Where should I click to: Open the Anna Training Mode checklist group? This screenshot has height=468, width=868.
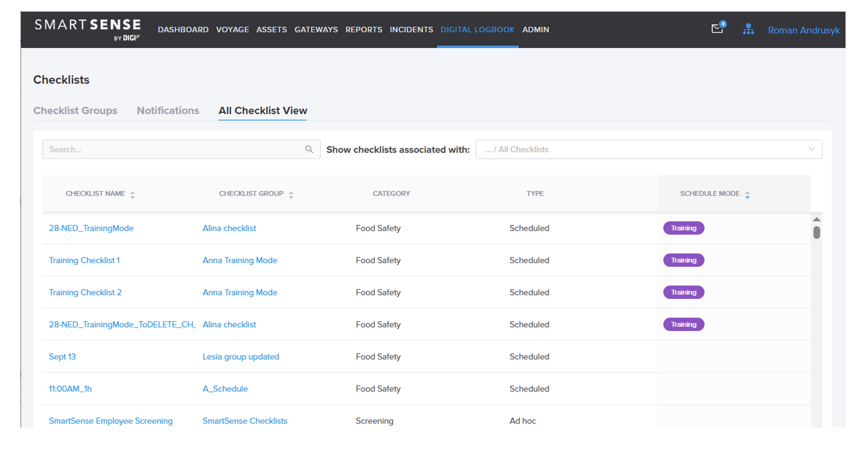point(240,260)
